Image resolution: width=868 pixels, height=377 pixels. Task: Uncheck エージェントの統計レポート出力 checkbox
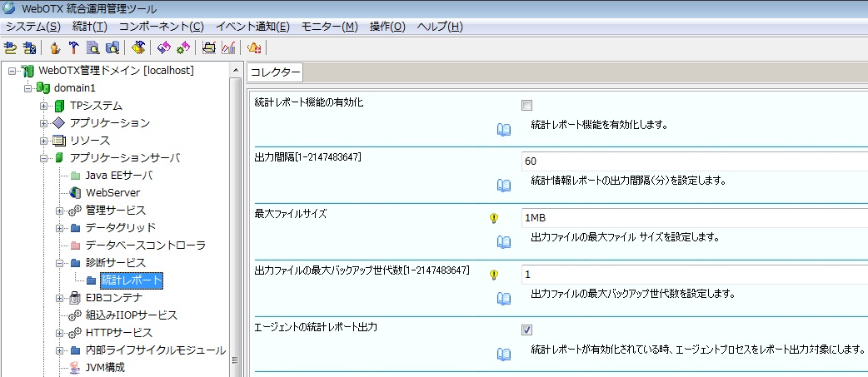526,330
